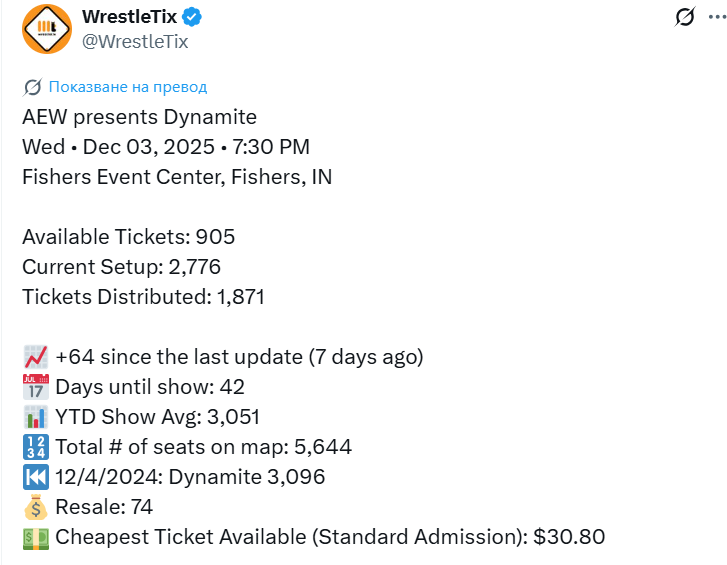Open the @WrestleTix handle link
This screenshot has height=565, width=727.
click(135, 41)
